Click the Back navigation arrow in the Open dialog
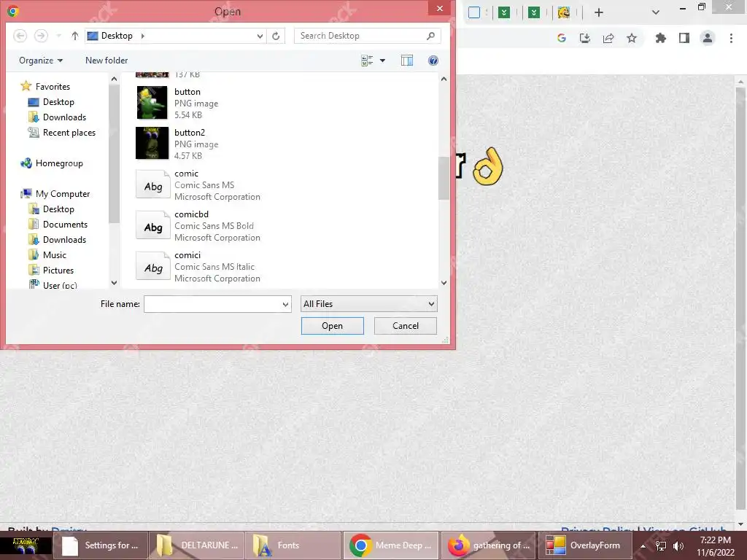This screenshot has height=560, width=747. coord(20,36)
